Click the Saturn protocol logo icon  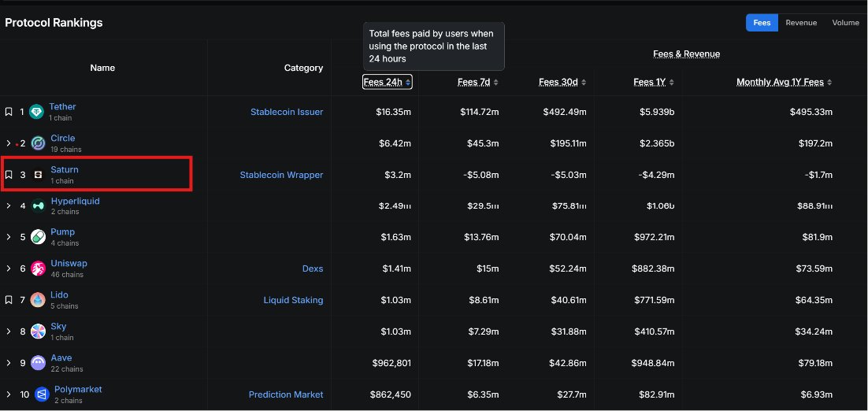(x=38, y=175)
